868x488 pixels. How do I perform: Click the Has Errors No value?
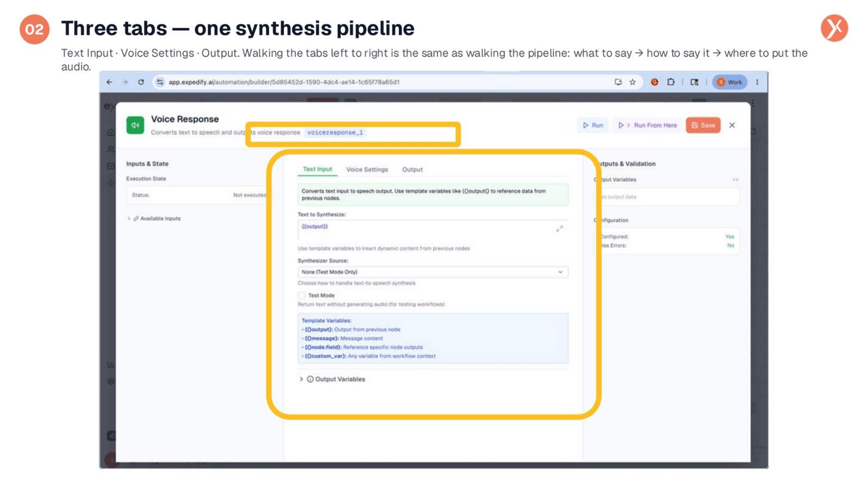[x=731, y=246]
